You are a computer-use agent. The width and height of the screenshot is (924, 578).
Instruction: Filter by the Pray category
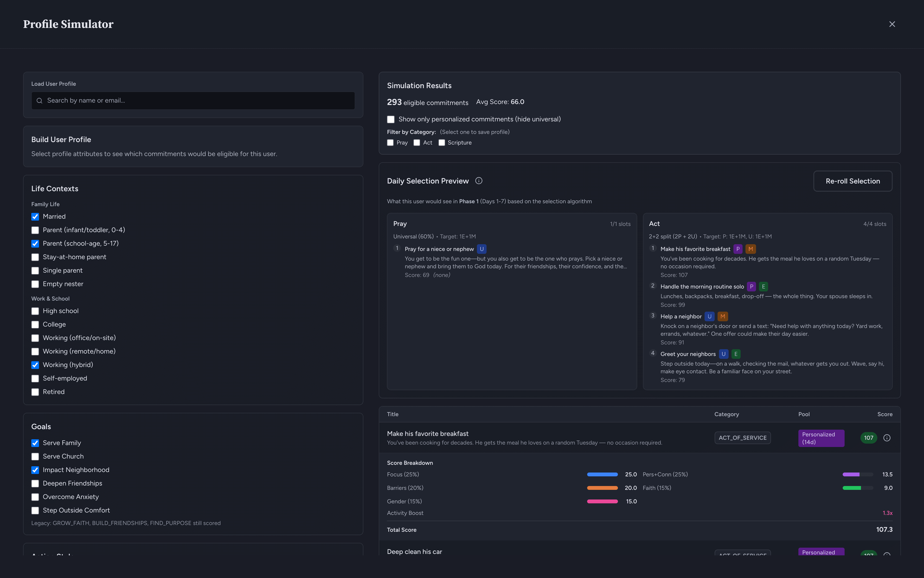pos(390,143)
